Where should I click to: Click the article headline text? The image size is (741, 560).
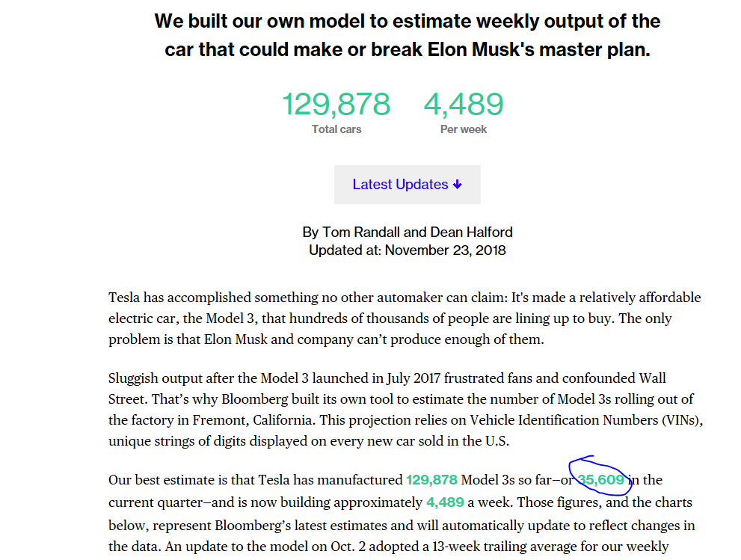coord(408,35)
